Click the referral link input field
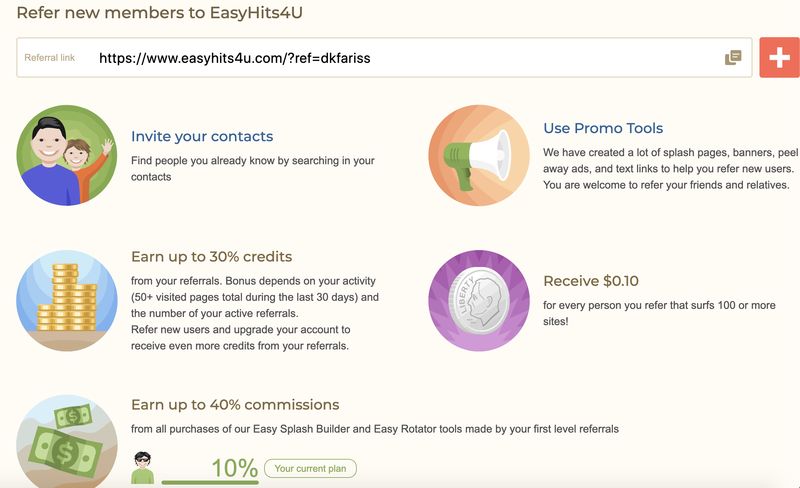Image resolution: width=800 pixels, height=488 pixels. pyautogui.click(x=400, y=58)
